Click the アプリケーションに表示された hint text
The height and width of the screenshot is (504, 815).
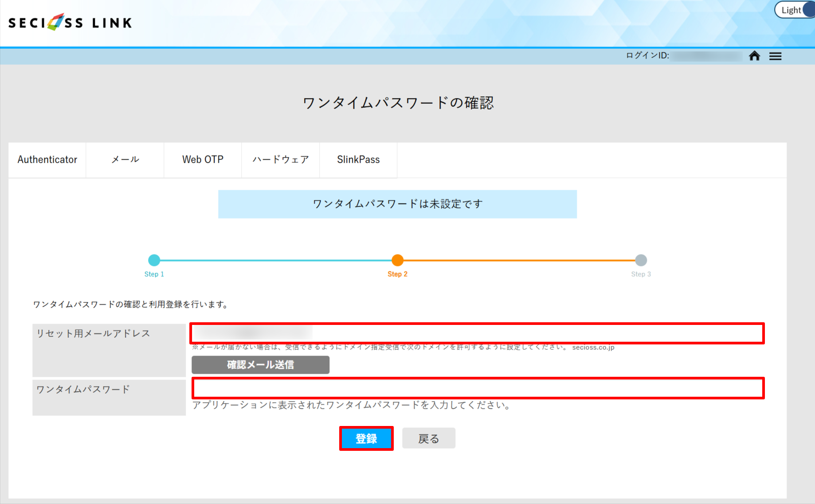[x=351, y=405]
